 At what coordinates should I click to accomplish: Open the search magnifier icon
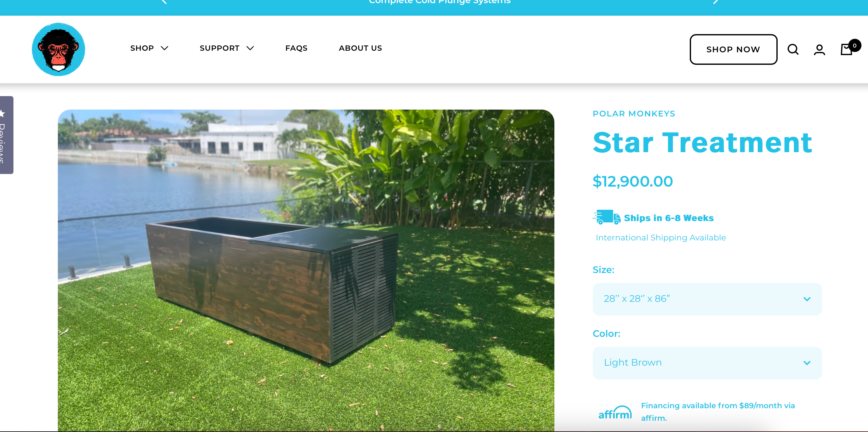793,49
